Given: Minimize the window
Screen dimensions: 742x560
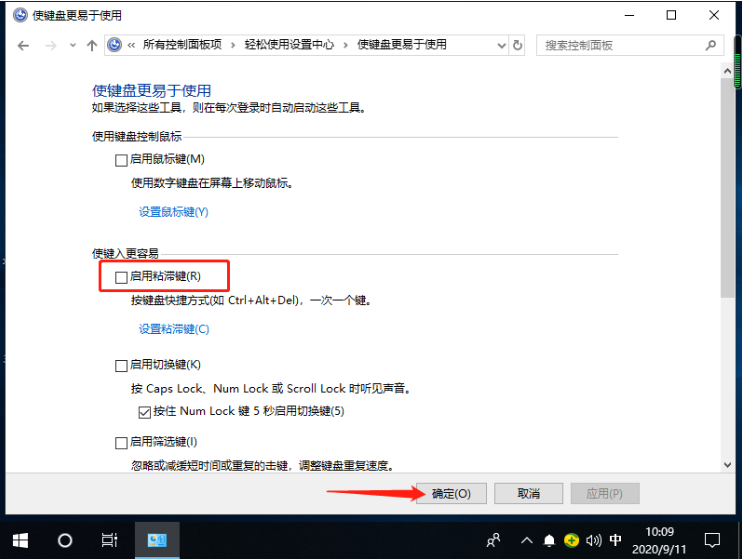Looking at the screenshot, I should click(629, 15).
